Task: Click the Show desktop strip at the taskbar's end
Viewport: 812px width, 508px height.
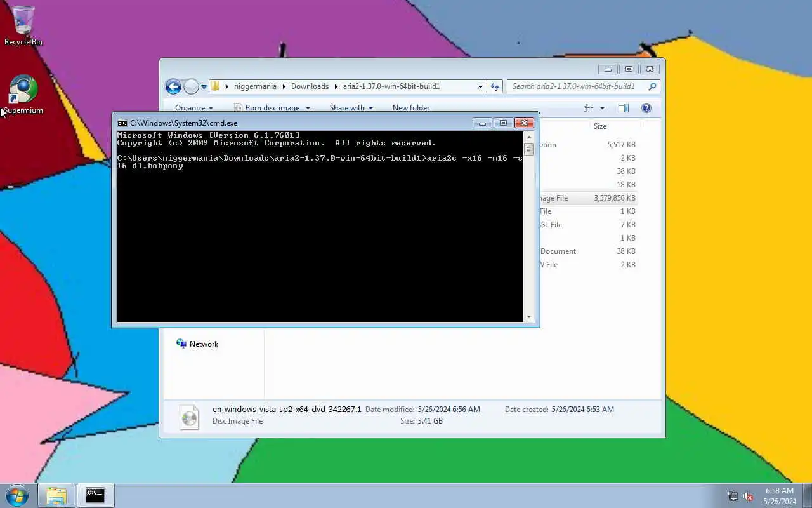Action: click(807, 495)
